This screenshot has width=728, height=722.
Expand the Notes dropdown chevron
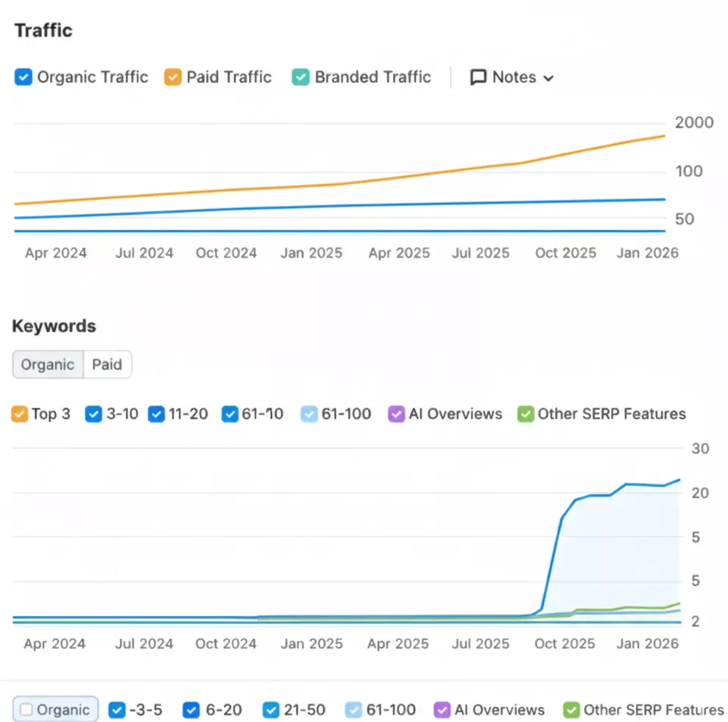tap(548, 78)
